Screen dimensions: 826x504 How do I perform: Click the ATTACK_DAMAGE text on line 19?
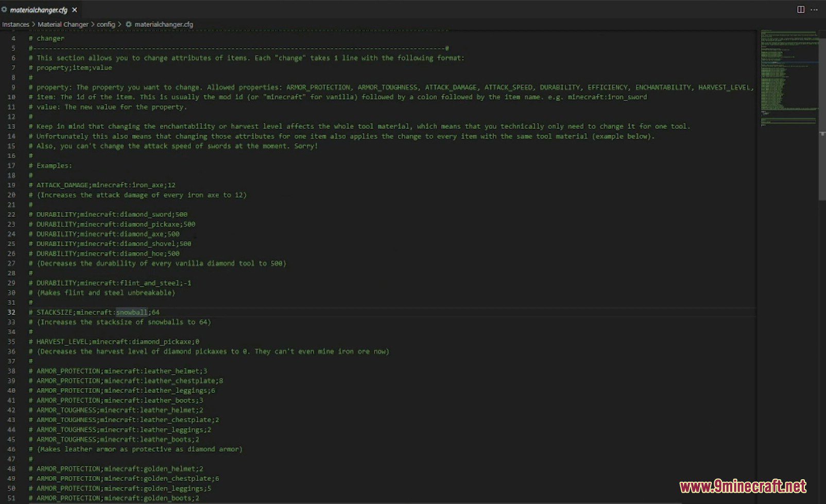point(62,185)
